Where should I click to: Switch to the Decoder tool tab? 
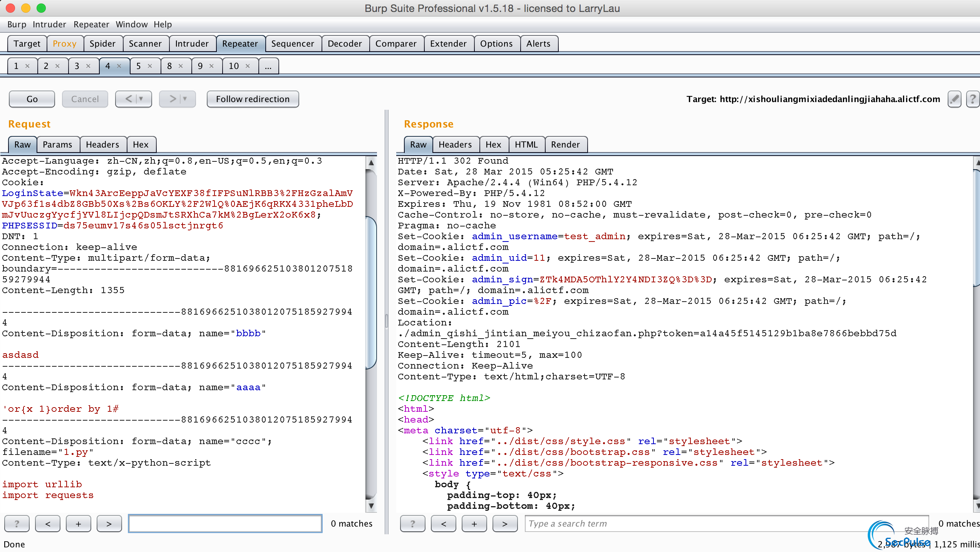pos(345,44)
